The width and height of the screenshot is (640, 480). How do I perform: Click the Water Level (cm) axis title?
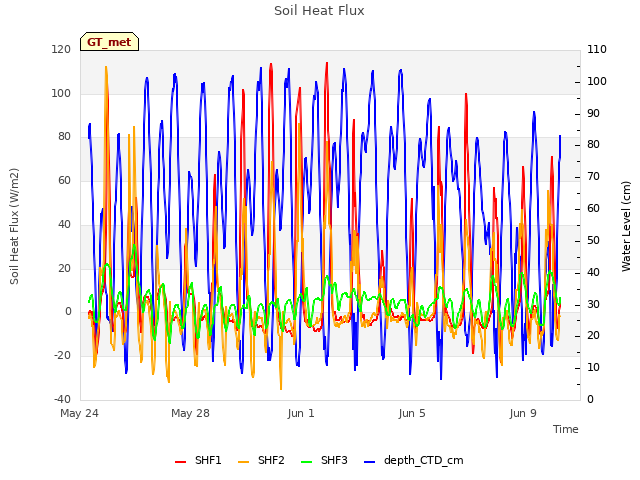(626, 226)
